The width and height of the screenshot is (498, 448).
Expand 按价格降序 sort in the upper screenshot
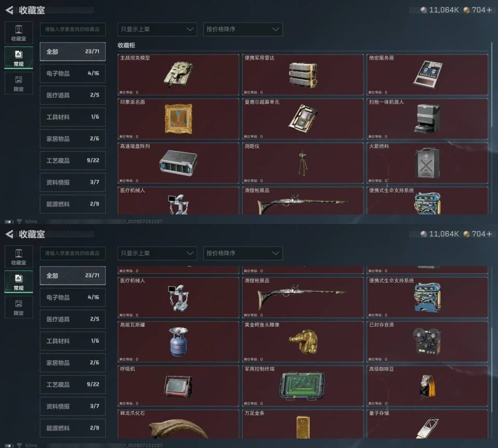click(x=243, y=29)
